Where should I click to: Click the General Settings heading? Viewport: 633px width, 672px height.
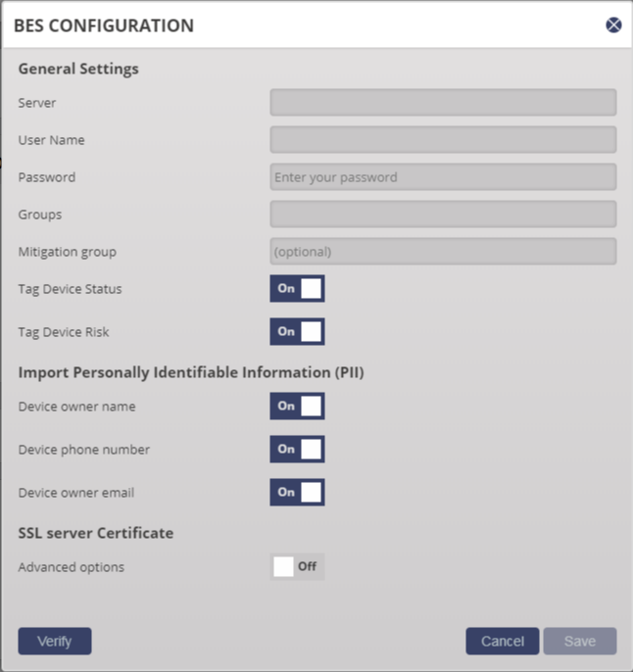click(78, 69)
